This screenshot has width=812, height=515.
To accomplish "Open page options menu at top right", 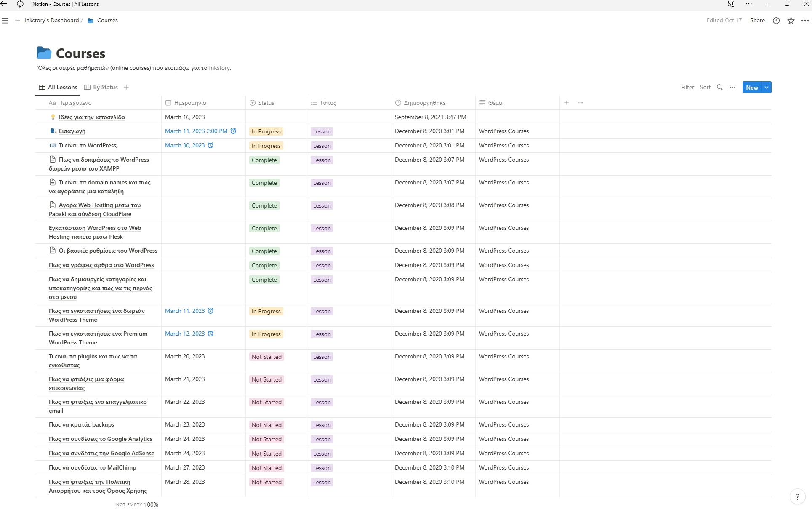I will 805,21.
